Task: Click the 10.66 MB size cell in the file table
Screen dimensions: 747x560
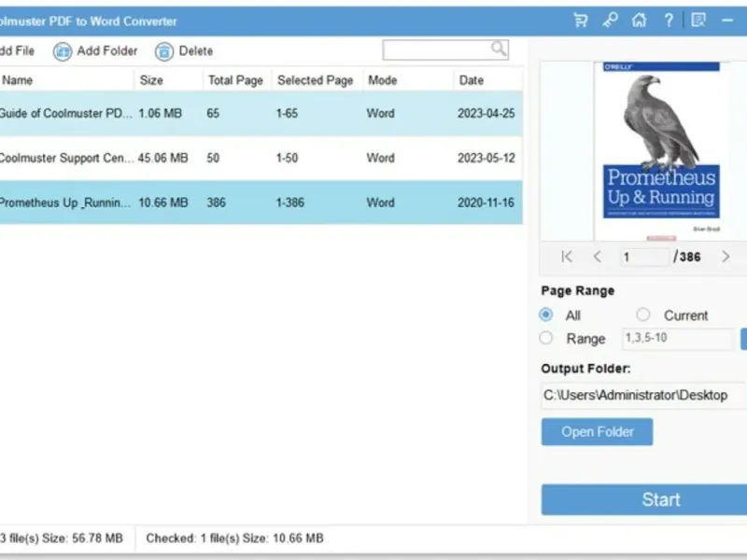Action: [162, 203]
